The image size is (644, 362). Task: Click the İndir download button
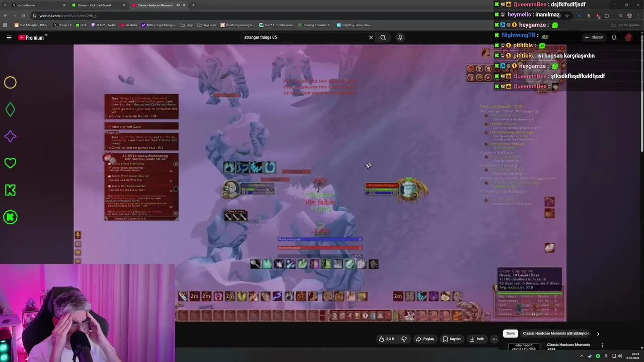477,339
